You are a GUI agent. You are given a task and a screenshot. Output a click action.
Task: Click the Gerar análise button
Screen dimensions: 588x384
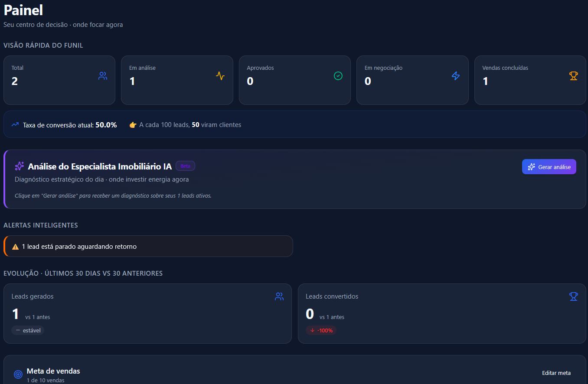pos(549,167)
